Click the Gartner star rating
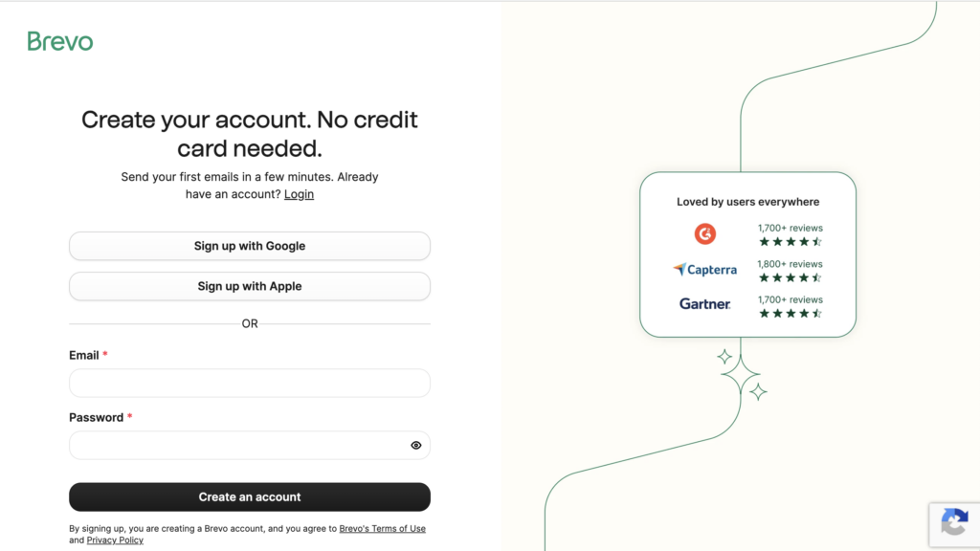Image resolution: width=980 pixels, height=551 pixels. [x=790, y=314]
